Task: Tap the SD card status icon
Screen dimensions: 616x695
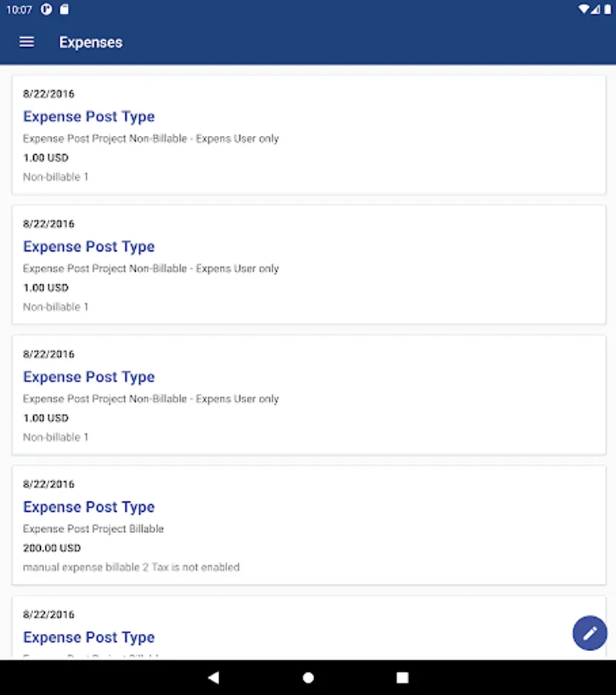Action: [x=65, y=10]
